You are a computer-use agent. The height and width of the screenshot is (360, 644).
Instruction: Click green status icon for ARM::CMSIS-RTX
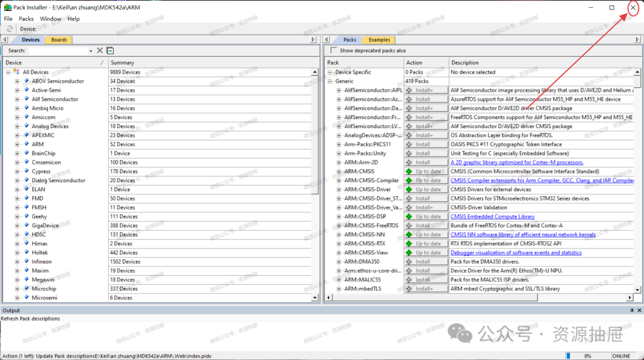(x=409, y=243)
